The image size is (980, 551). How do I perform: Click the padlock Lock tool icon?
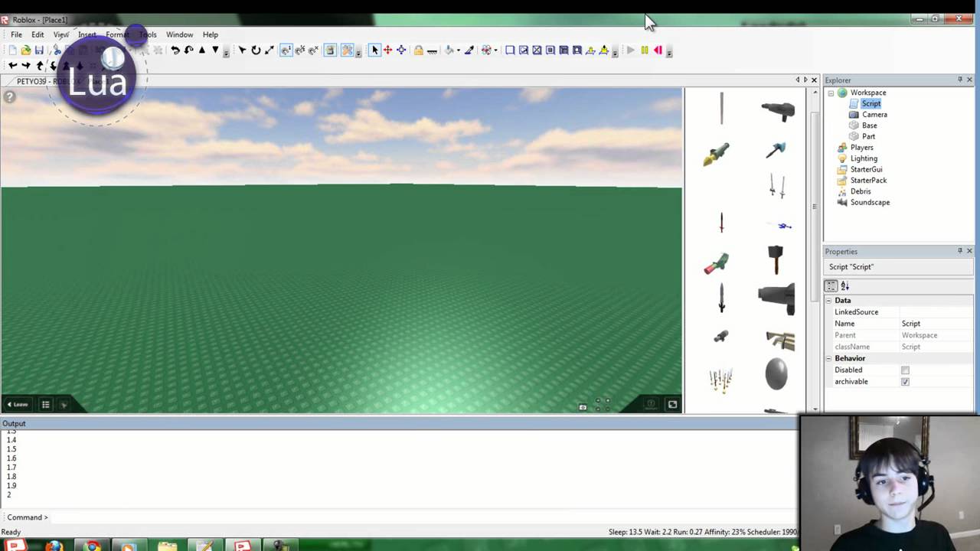tap(418, 51)
